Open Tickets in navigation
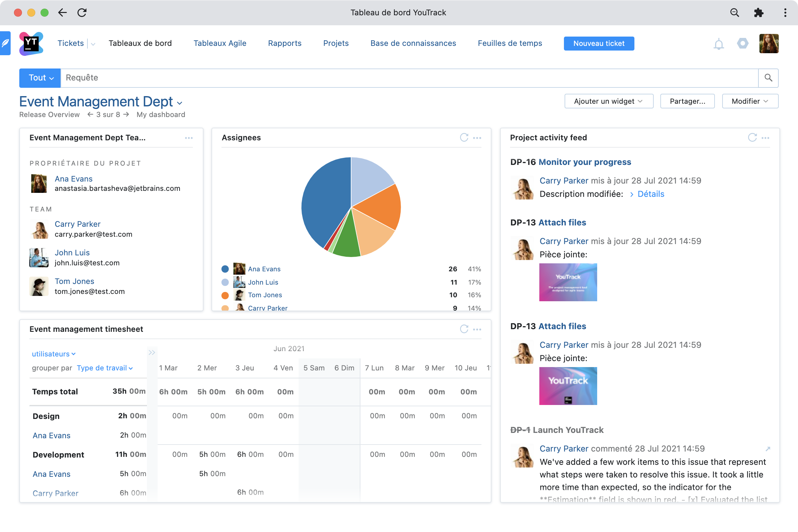This screenshot has width=798, height=532. tap(70, 43)
